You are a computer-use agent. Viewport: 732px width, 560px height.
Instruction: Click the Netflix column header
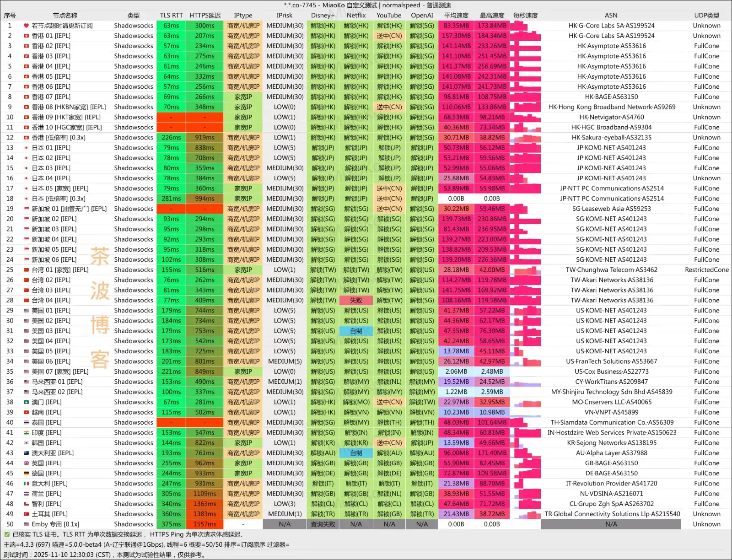pyautogui.click(x=356, y=15)
